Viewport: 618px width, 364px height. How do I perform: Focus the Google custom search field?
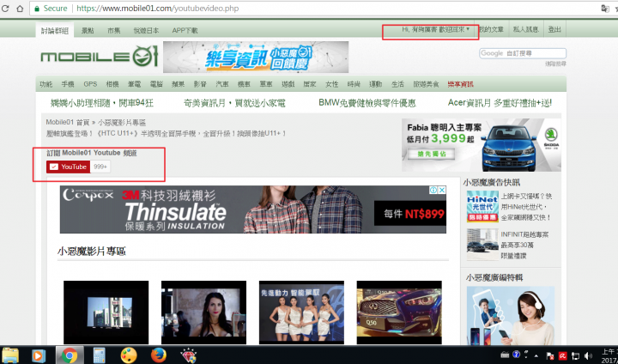[523, 53]
